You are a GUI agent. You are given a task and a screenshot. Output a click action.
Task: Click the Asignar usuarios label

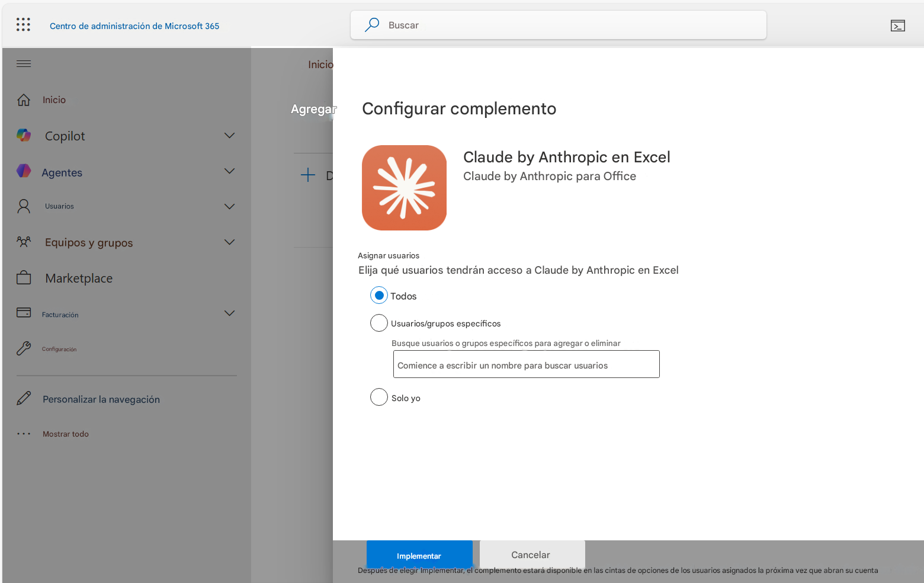(389, 255)
